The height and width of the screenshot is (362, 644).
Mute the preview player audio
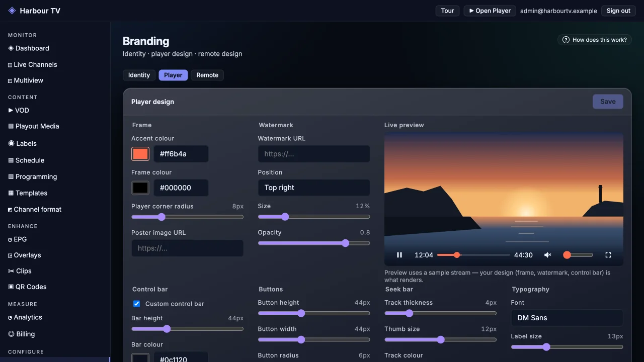[x=548, y=255]
